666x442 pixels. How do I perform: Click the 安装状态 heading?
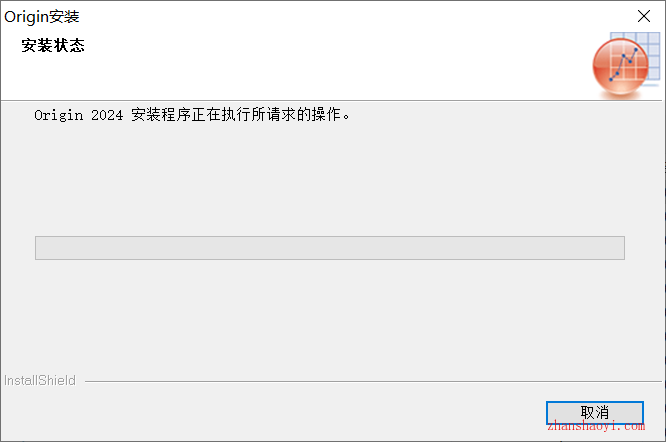pyautogui.click(x=53, y=45)
